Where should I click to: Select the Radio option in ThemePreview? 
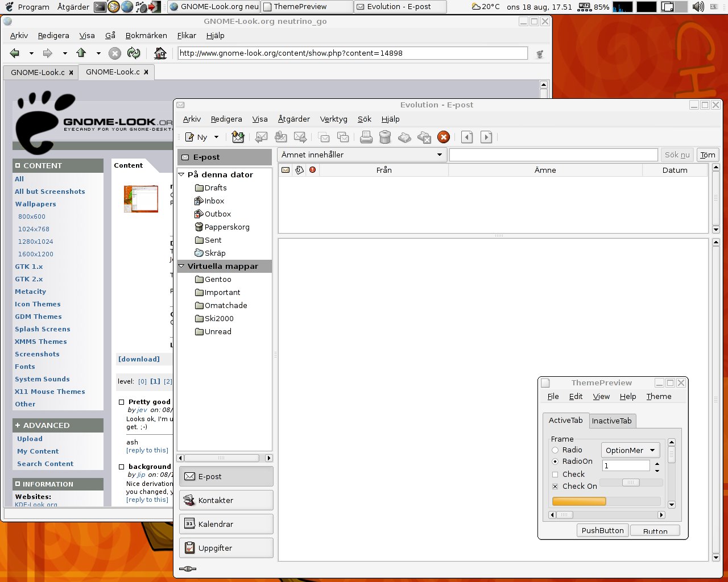555,450
